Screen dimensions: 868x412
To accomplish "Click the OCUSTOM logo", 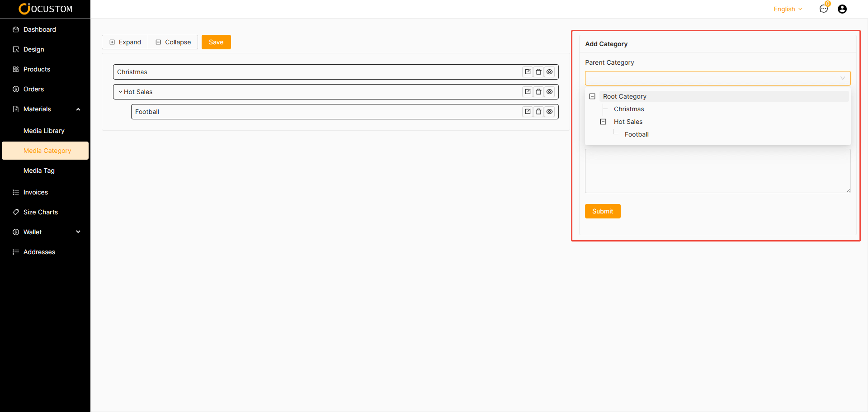I will (x=45, y=9).
